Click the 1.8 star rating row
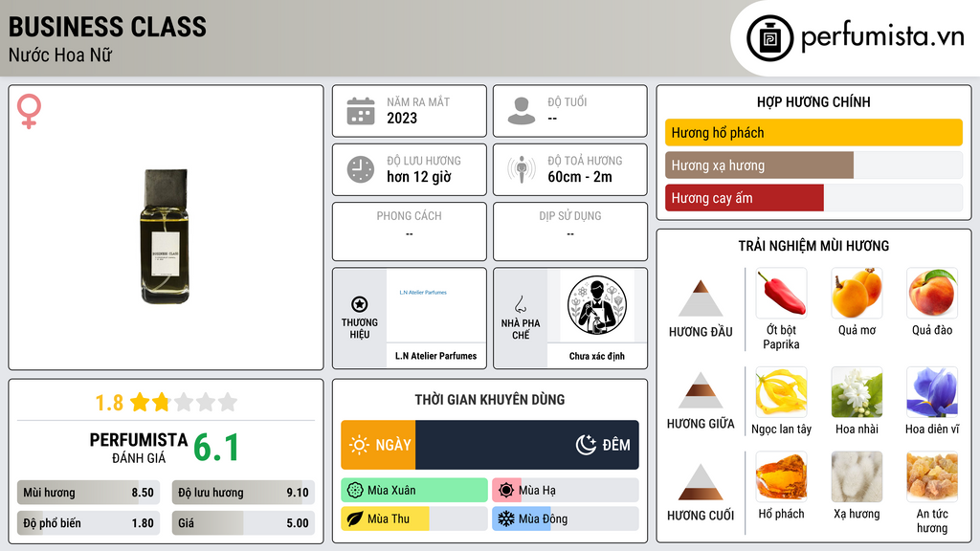 (x=167, y=403)
